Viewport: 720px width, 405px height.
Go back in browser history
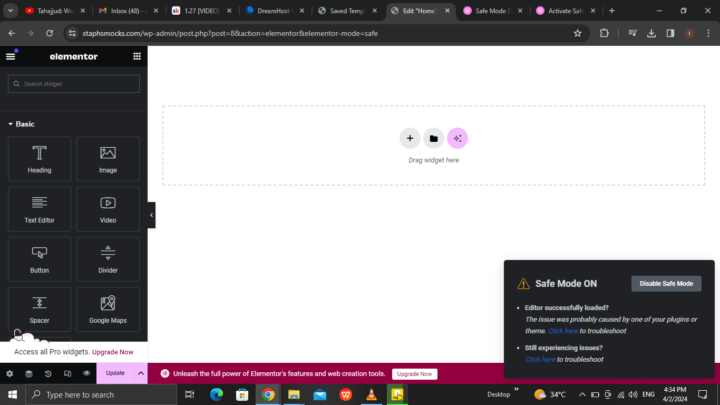pyautogui.click(x=11, y=33)
